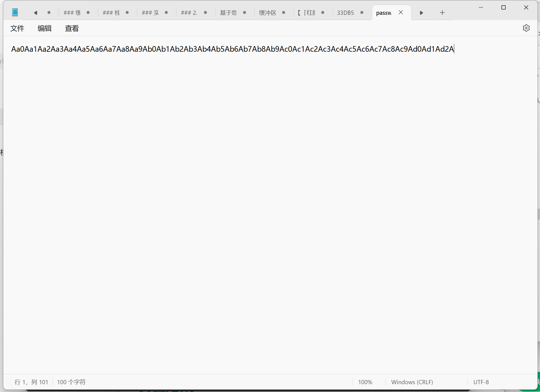This screenshot has width=540, height=392.
Task: Click the 行 1, 列 101 position indicator
Action: pos(31,382)
